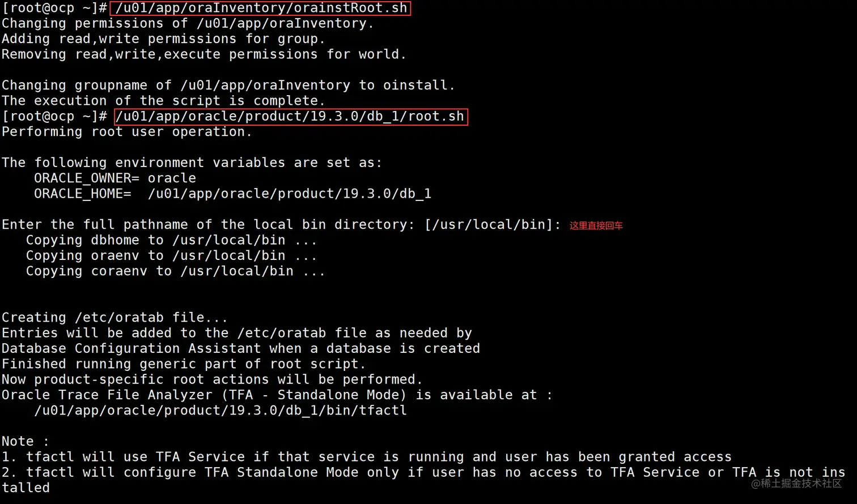This screenshot has height=504, width=857.
Task: Click "The execution of the script is complete." line
Action: coord(163,101)
